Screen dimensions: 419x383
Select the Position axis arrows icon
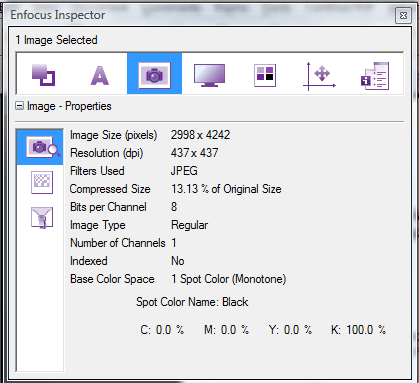pyautogui.click(x=319, y=76)
